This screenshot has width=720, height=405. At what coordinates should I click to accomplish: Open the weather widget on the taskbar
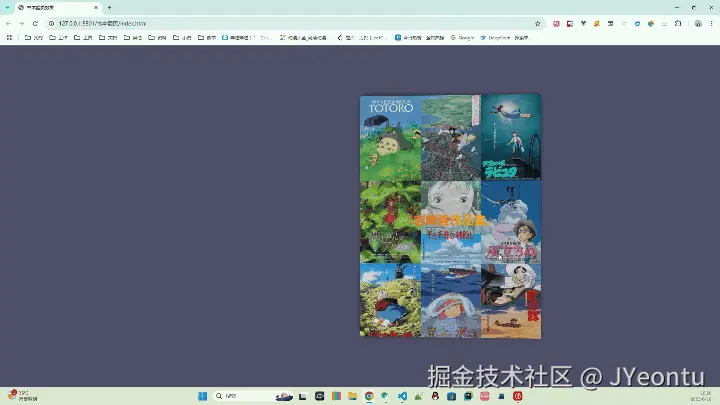tap(23, 396)
